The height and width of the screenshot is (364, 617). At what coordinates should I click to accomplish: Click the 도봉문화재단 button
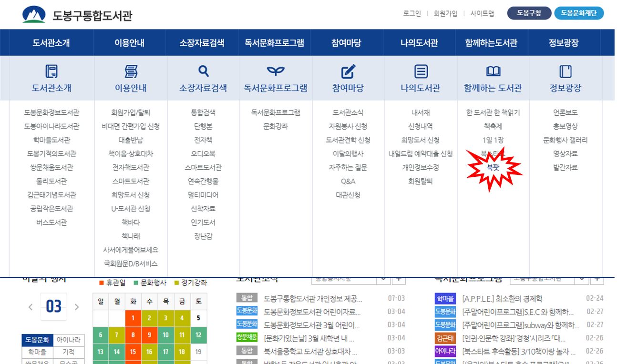[579, 13]
